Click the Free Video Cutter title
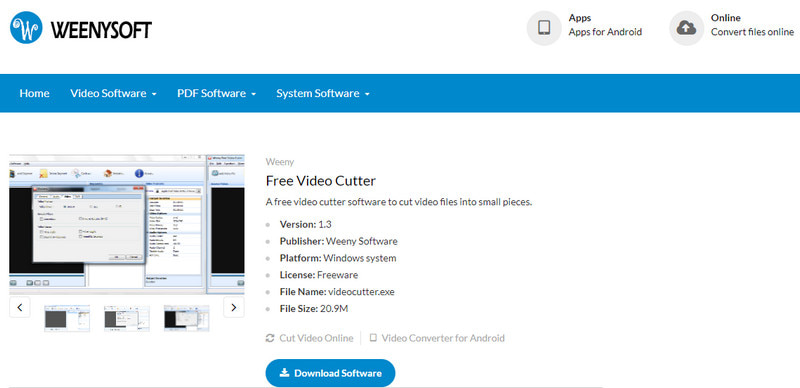Viewport: 800px width, 388px height. click(321, 181)
